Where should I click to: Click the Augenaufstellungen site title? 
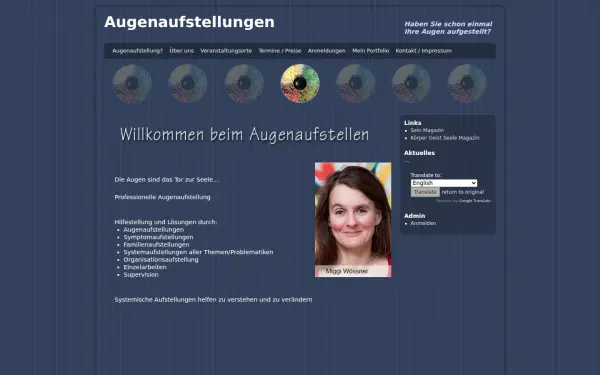pos(189,22)
